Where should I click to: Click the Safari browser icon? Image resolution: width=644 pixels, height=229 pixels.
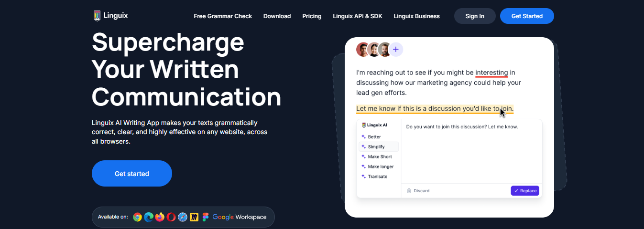[x=183, y=217]
